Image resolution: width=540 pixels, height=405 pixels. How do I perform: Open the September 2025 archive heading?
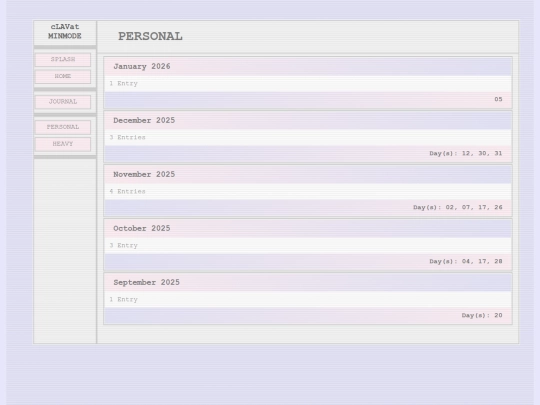146,282
